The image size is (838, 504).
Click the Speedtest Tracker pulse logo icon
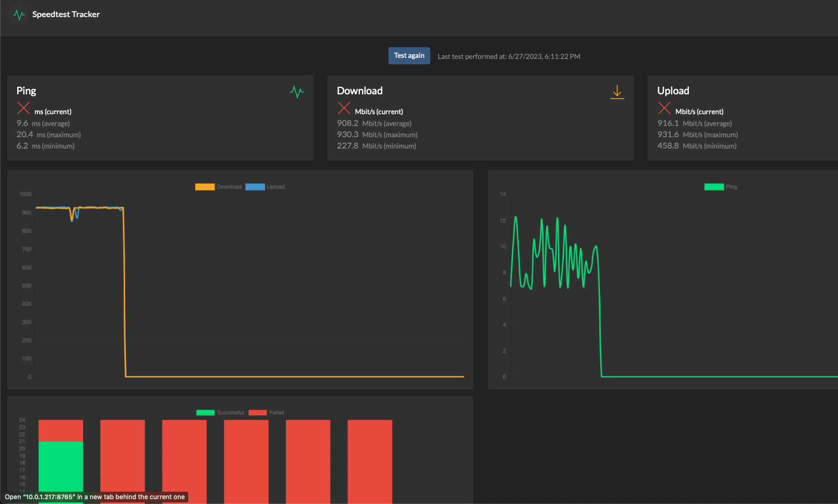pyautogui.click(x=19, y=14)
